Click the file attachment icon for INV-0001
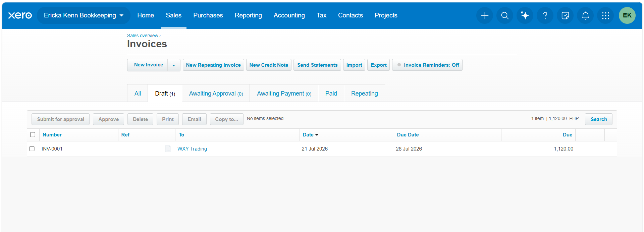Image resolution: width=644 pixels, height=232 pixels. point(168,149)
